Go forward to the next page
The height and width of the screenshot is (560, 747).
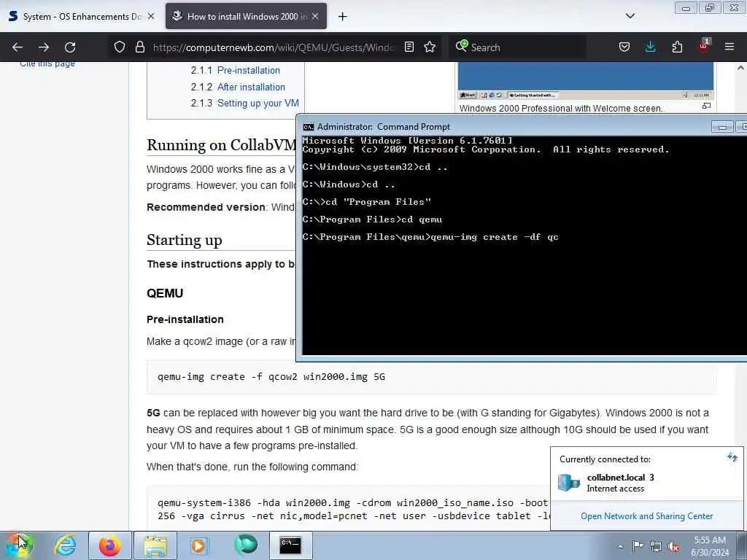coord(44,47)
